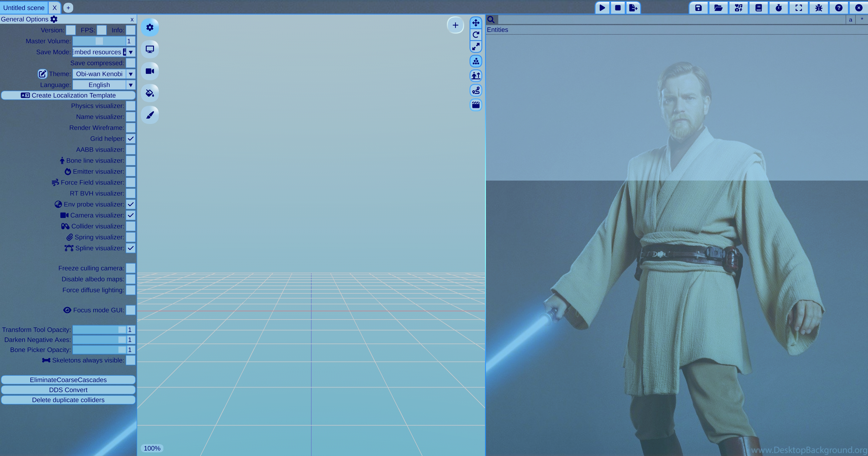Screen dimensions: 868x456
Task: Open General Options with the gear button in viewport
Action: point(150,27)
